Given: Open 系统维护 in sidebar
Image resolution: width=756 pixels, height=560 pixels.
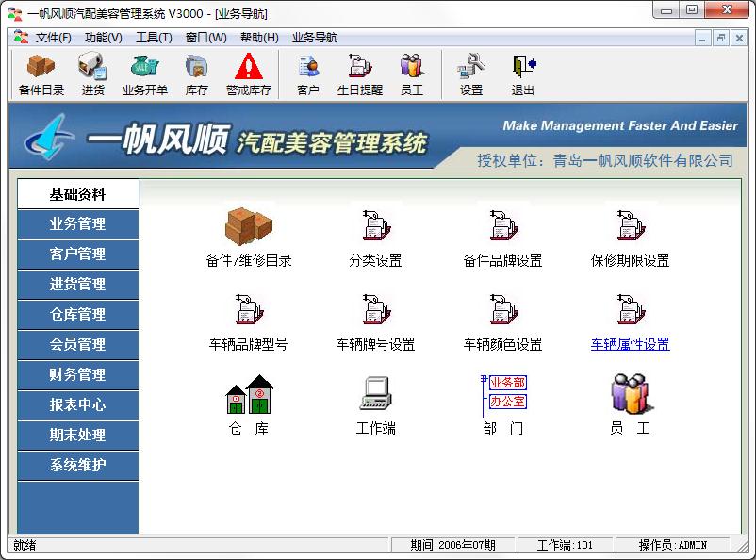Looking at the screenshot, I should [x=77, y=465].
